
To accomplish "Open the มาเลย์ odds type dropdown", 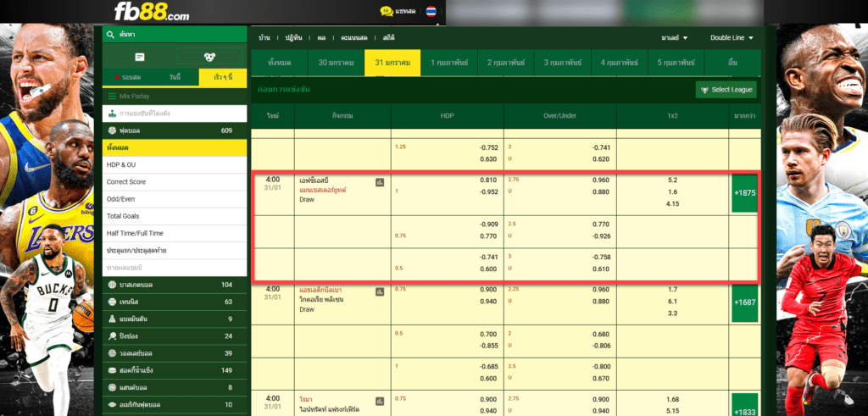I will tap(674, 38).
